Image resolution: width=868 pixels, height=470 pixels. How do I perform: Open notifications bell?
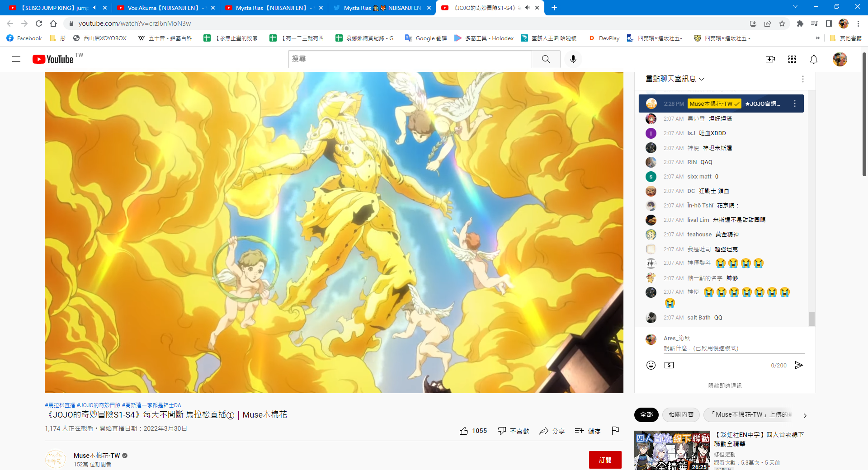tap(814, 59)
